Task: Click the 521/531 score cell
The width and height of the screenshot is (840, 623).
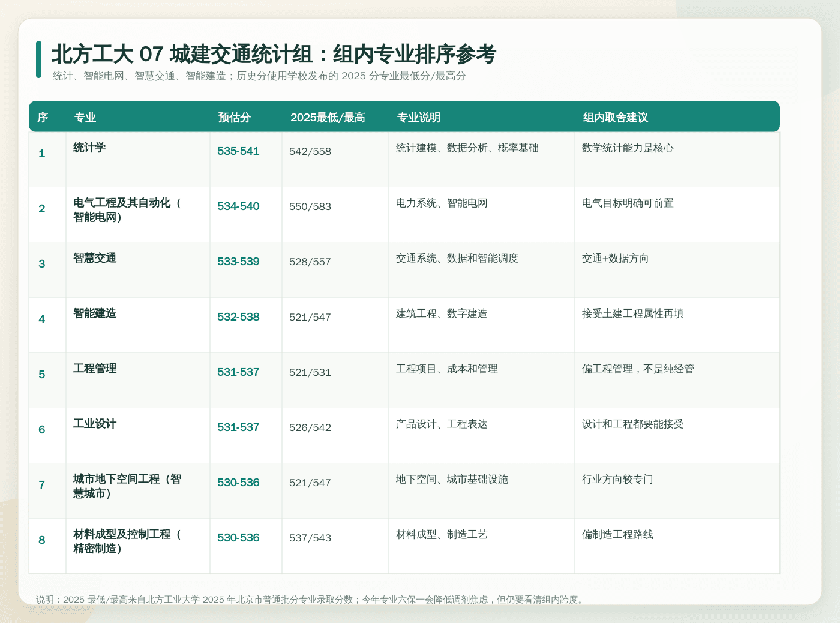Action: point(310,372)
